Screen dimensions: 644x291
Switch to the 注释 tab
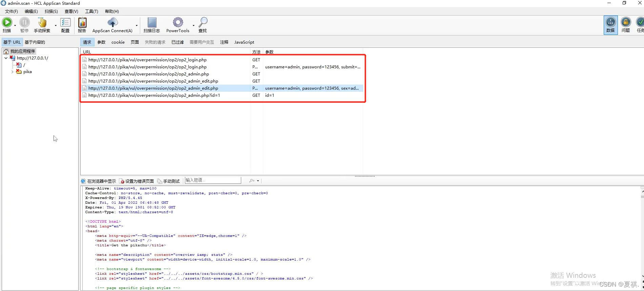(x=224, y=42)
